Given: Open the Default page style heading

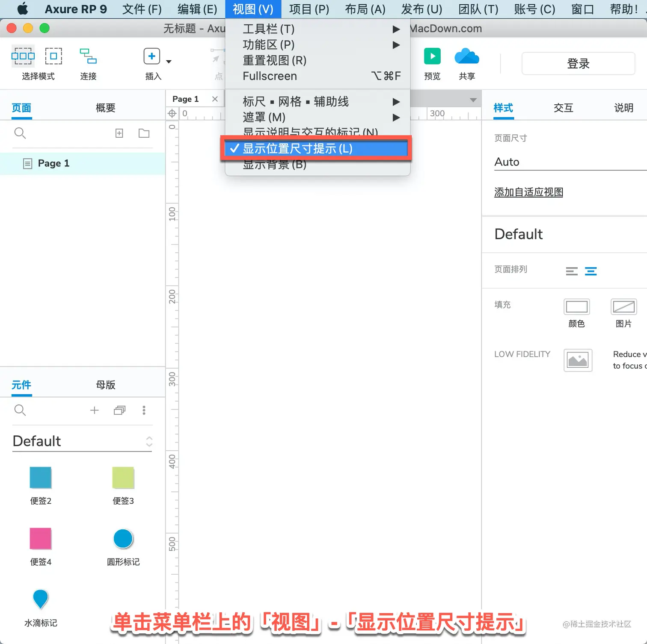Looking at the screenshot, I should 519,234.
